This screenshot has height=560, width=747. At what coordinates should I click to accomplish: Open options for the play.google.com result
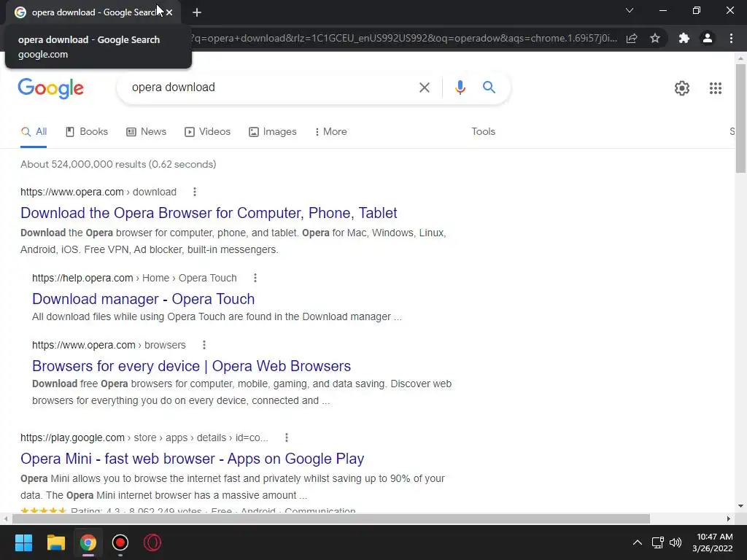tap(286, 437)
